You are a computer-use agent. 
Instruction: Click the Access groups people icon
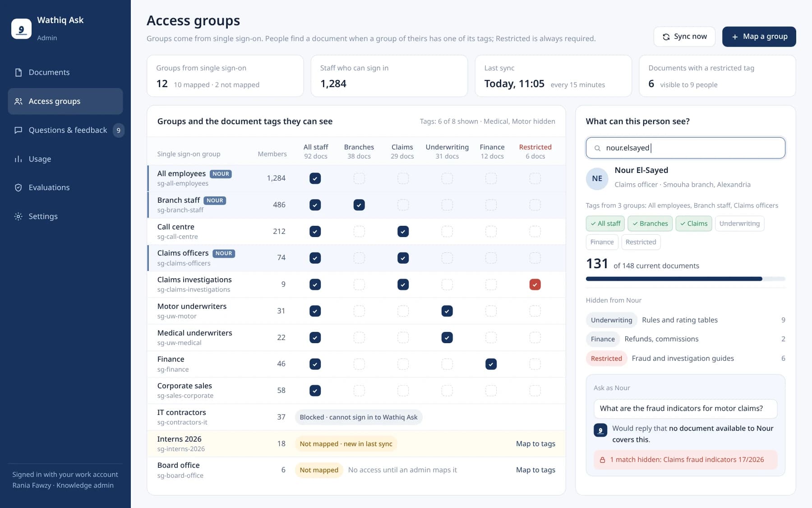tap(18, 101)
